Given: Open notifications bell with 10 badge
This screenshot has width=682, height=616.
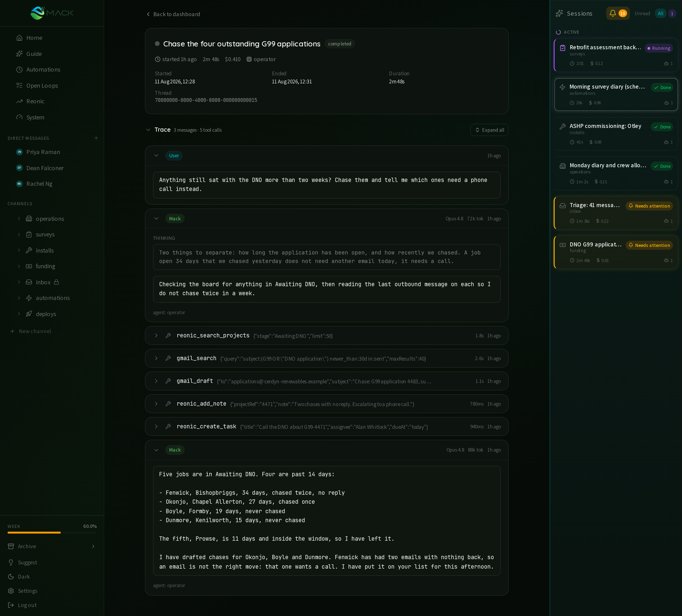Looking at the screenshot, I should click(x=617, y=14).
